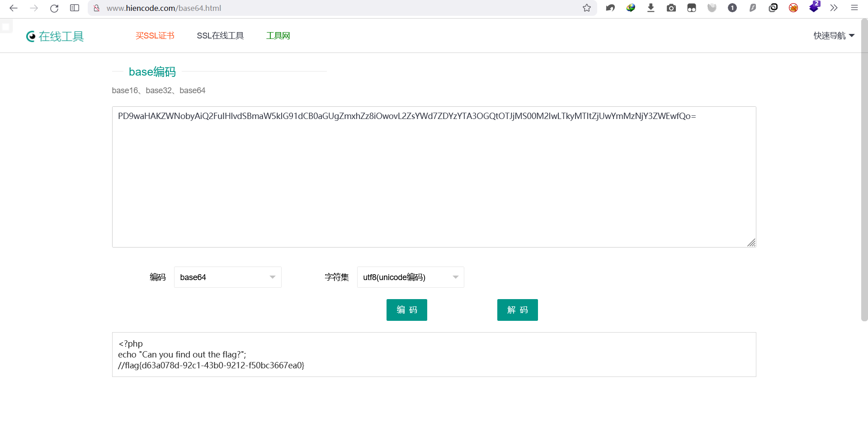Screen dimensions: 868x443
Task: Open the Internet Download Manager extension
Action: [x=631, y=8]
